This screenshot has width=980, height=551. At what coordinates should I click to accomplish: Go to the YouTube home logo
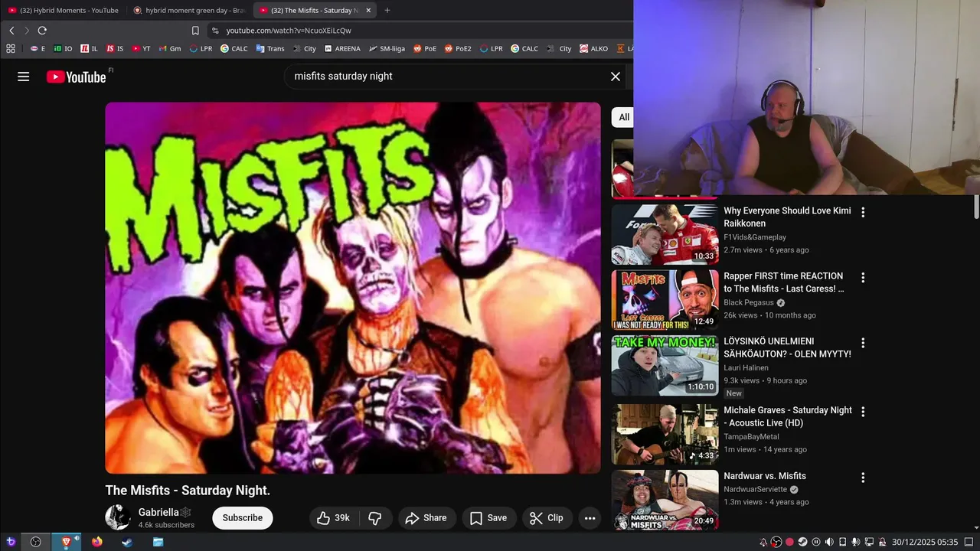[76, 77]
